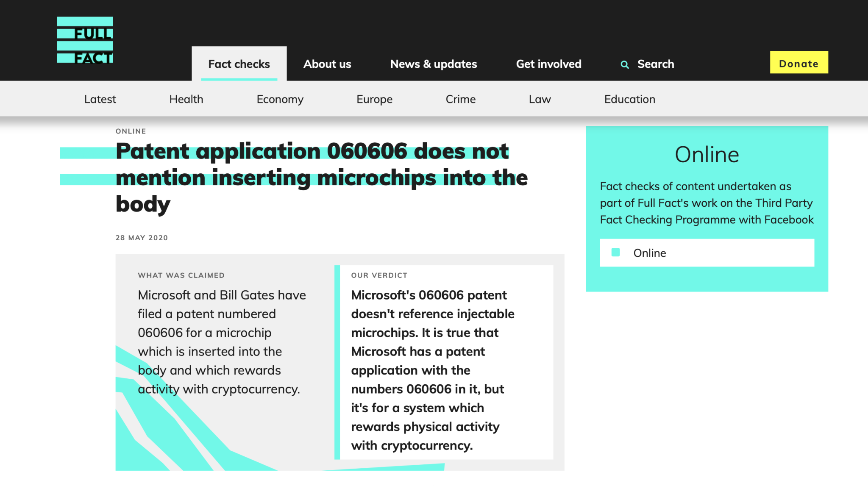
Task: Click the teal square beside Online
Action: coord(615,253)
